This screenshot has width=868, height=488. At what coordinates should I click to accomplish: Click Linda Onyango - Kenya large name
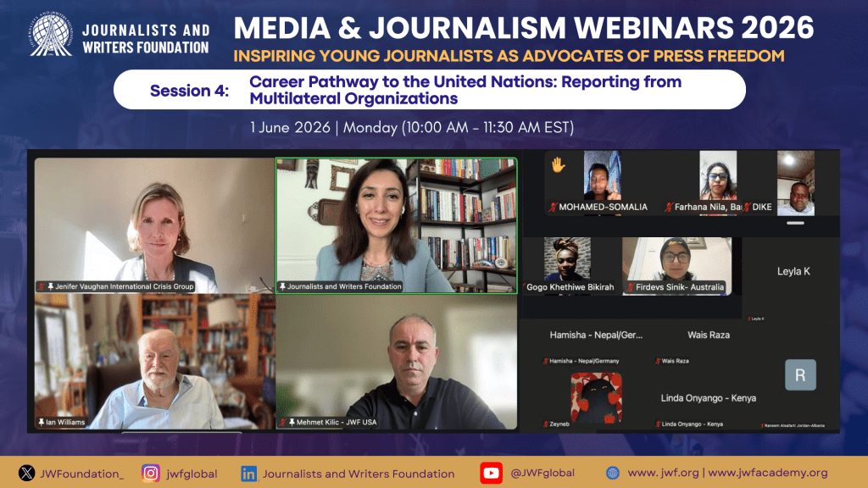pos(709,398)
